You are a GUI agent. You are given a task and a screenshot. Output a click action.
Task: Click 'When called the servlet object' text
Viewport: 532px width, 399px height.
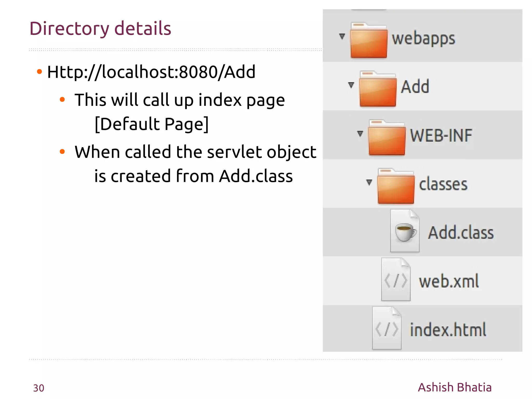pos(195,152)
